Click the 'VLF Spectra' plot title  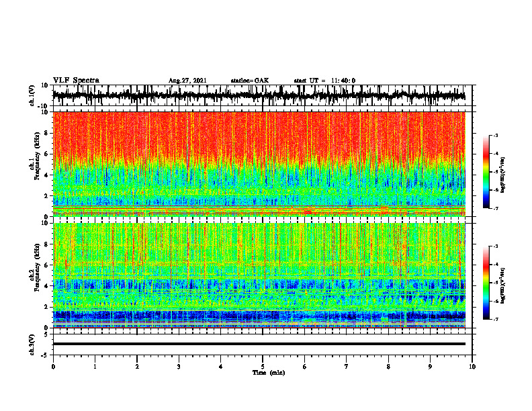click(76, 81)
